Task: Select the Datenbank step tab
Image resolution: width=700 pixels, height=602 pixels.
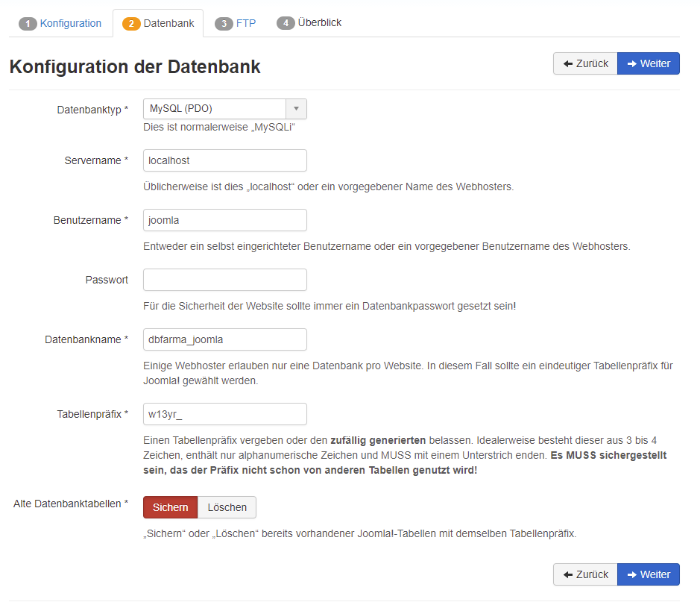Action: 159,23
